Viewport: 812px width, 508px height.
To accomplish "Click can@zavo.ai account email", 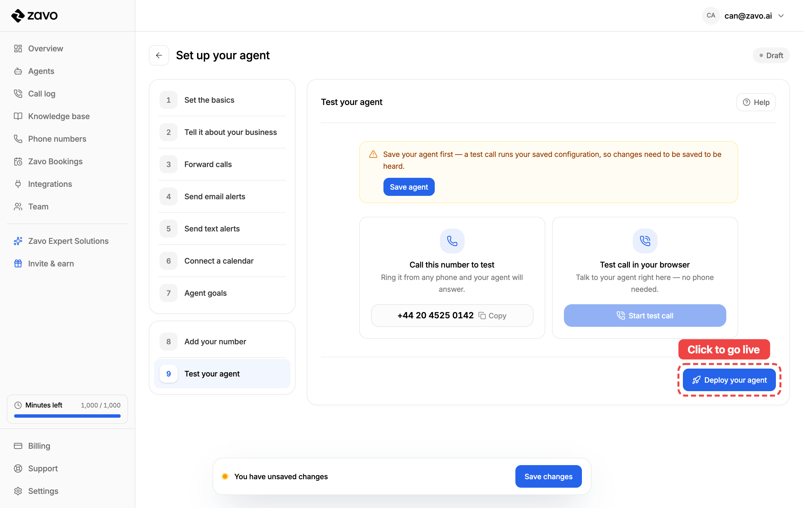I will pyautogui.click(x=748, y=16).
